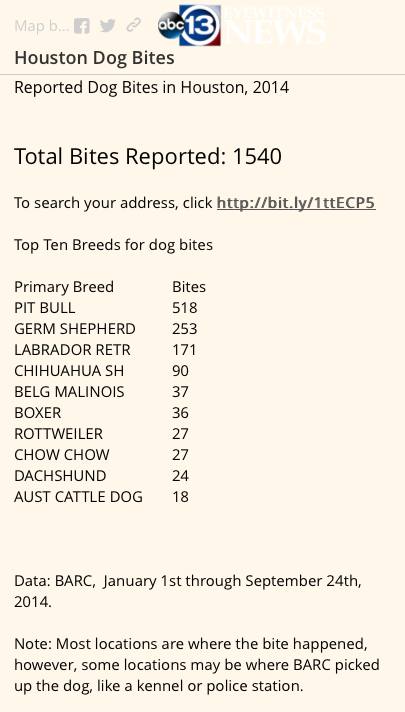The image size is (405, 712).
Task: Click the LABRADOR RETR bite count 171
Action: click(184, 350)
